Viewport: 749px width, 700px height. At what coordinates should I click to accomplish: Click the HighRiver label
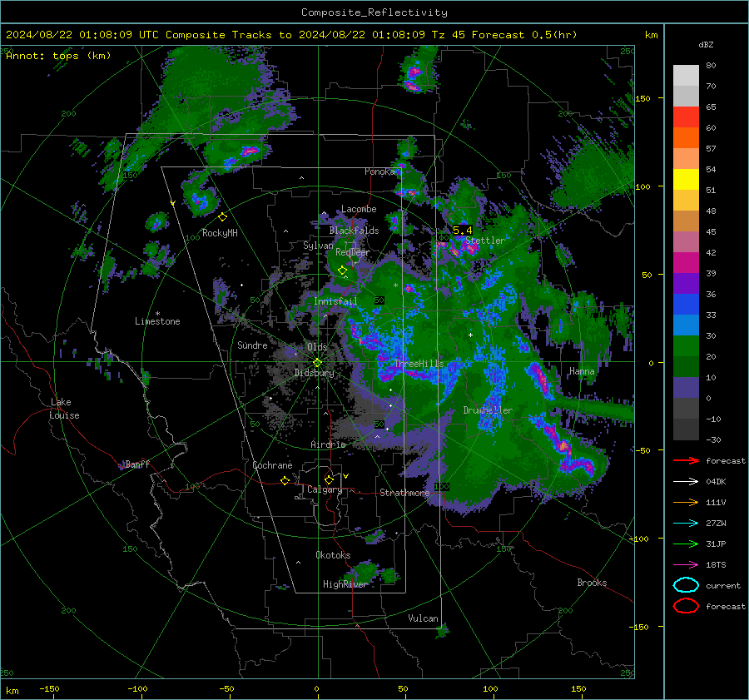pos(345,584)
